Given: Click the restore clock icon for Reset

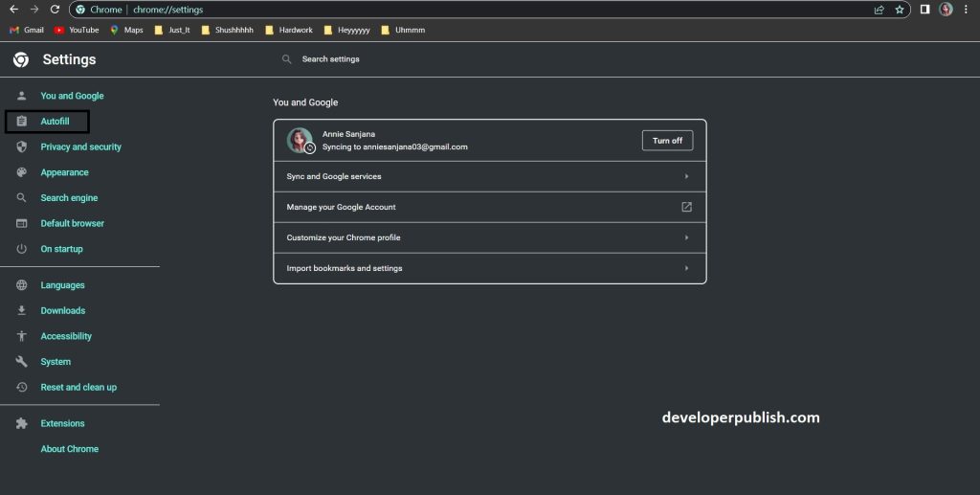Looking at the screenshot, I should pos(21,387).
